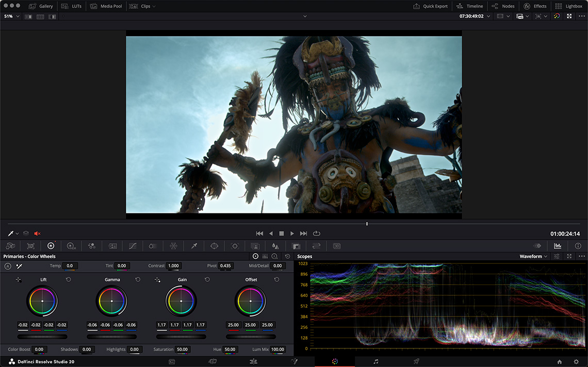The height and width of the screenshot is (367, 588).
Task: Open the viewer zoom 51% dropdown
Action: 12,16
